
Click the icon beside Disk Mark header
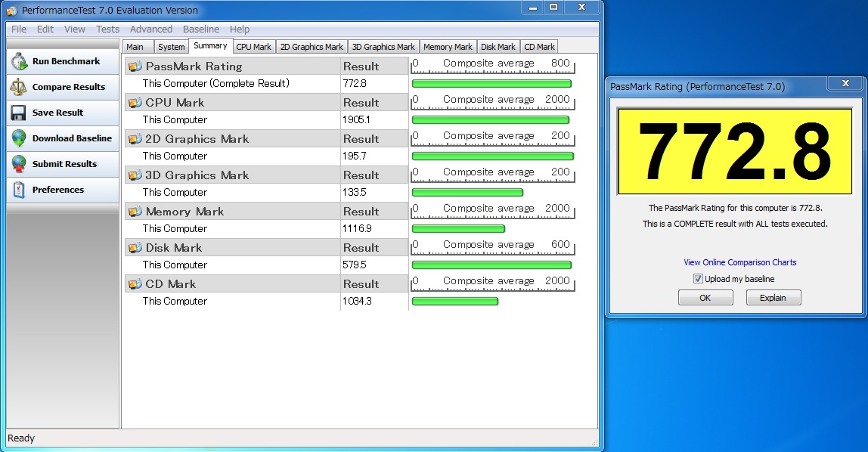click(x=135, y=248)
